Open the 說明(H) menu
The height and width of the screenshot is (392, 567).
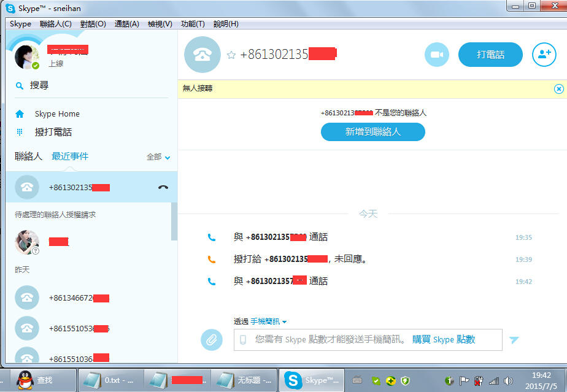[x=226, y=24]
